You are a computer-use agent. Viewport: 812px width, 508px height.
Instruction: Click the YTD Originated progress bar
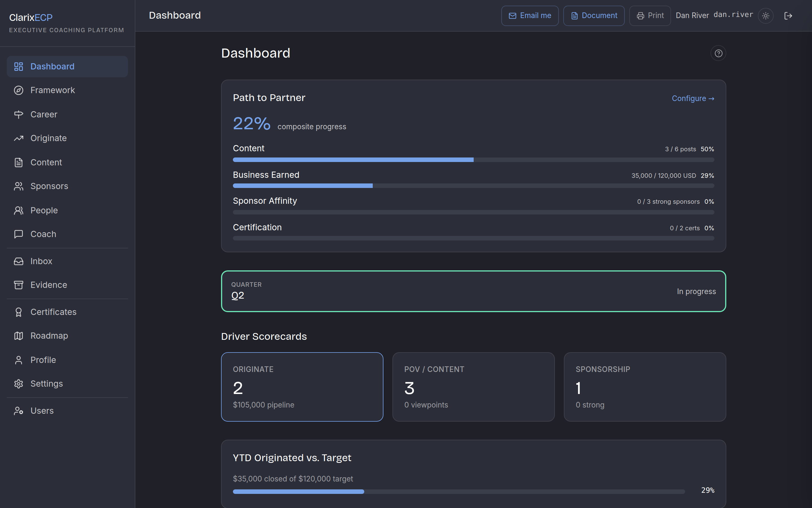459,492
